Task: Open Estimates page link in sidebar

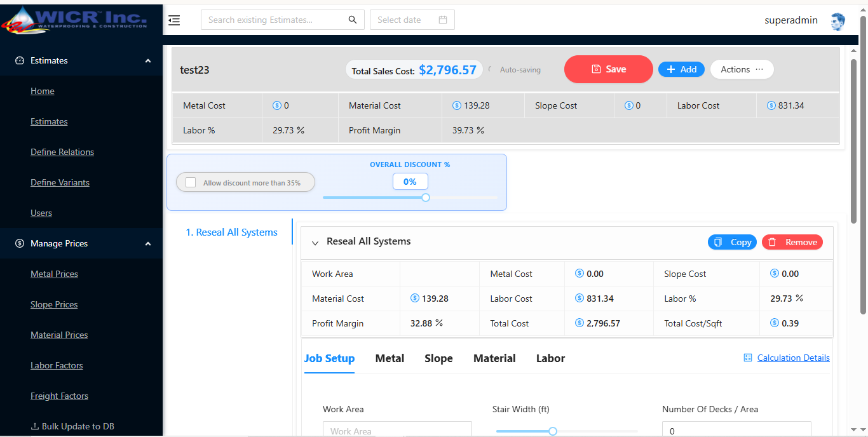Action: (x=49, y=122)
